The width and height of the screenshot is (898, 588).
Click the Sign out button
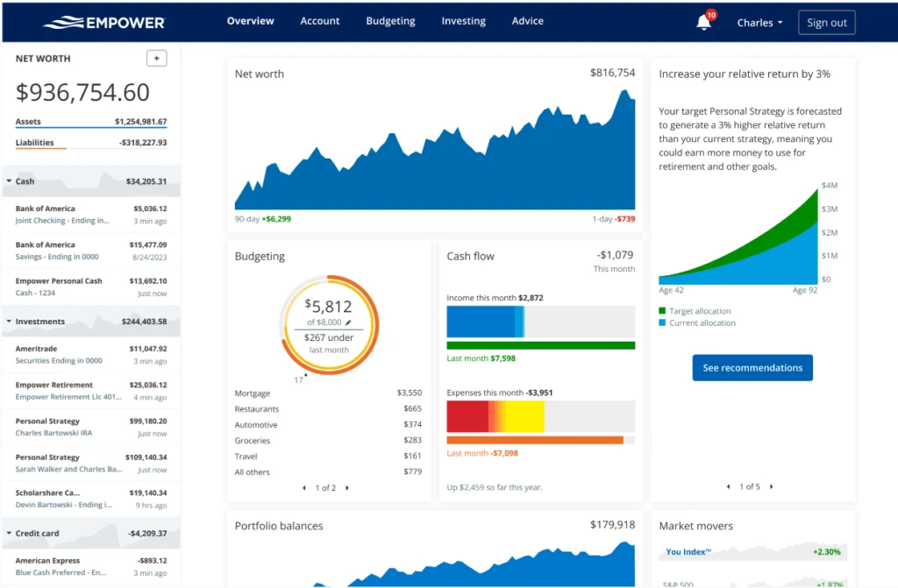[x=826, y=23]
